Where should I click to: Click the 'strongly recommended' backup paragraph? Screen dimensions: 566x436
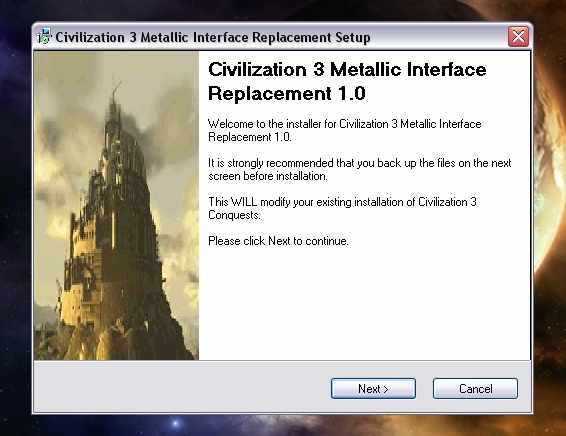(x=360, y=169)
